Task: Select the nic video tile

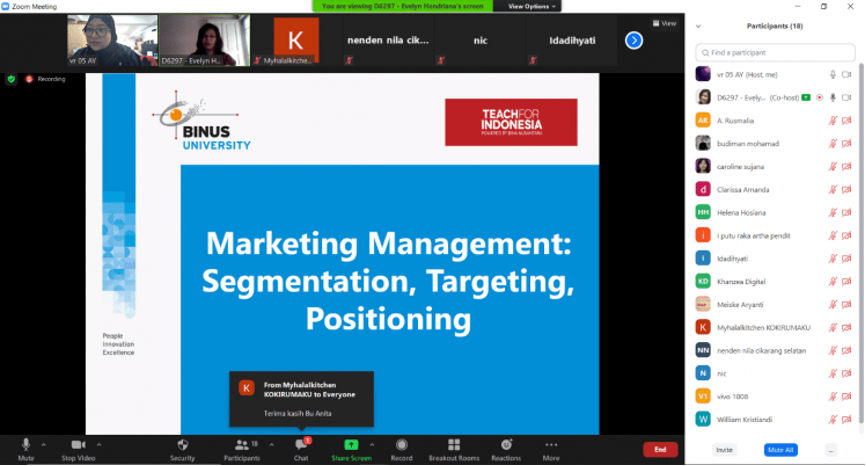Action: coord(480,40)
